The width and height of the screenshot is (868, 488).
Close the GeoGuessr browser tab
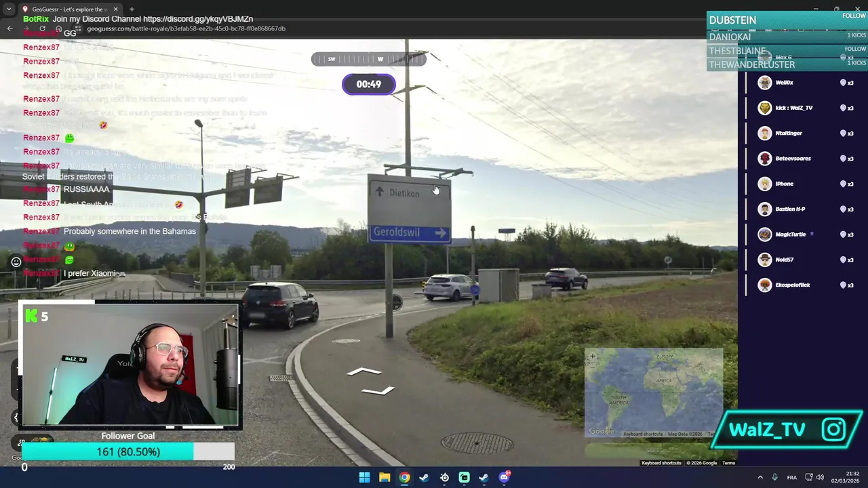115,9
